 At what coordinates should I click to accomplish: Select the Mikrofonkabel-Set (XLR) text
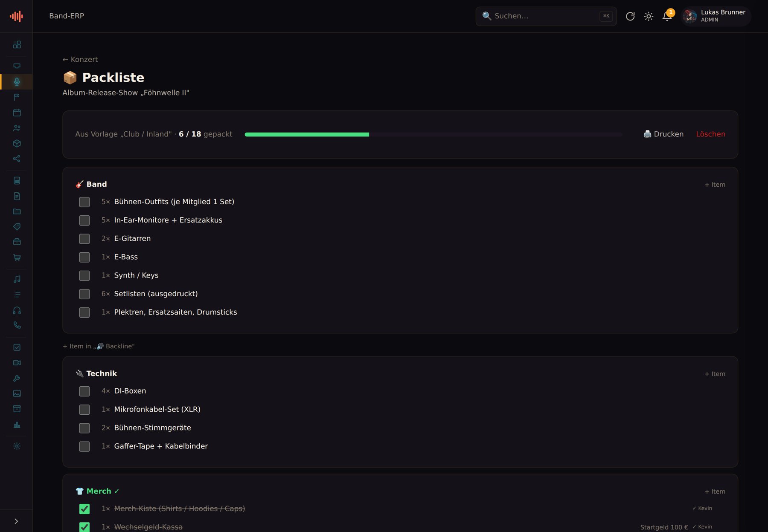pos(157,409)
